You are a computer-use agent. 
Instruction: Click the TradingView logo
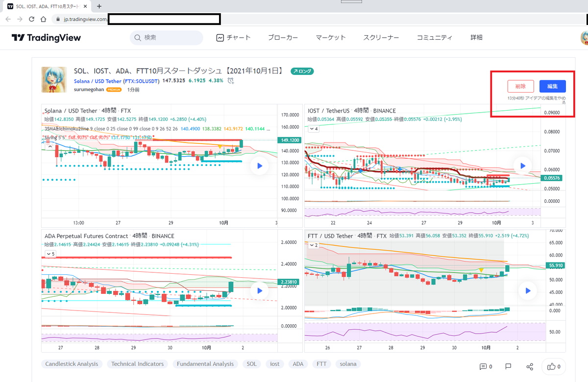click(x=47, y=38)
